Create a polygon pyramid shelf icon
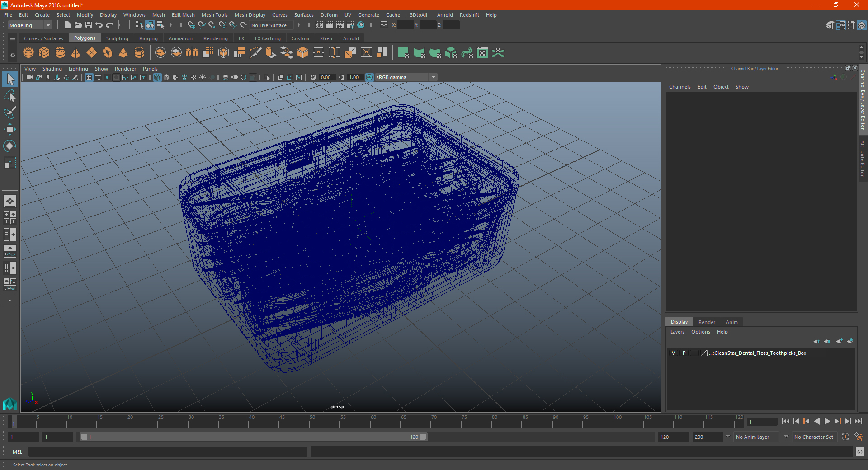Screen dimensions: 868x470 123,53
